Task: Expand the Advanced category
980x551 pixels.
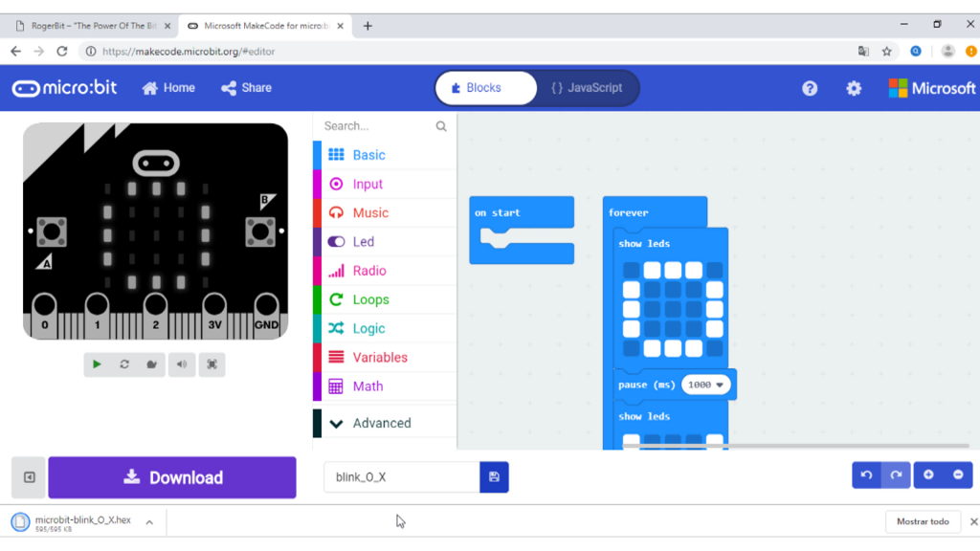Action: coord(382,422)
